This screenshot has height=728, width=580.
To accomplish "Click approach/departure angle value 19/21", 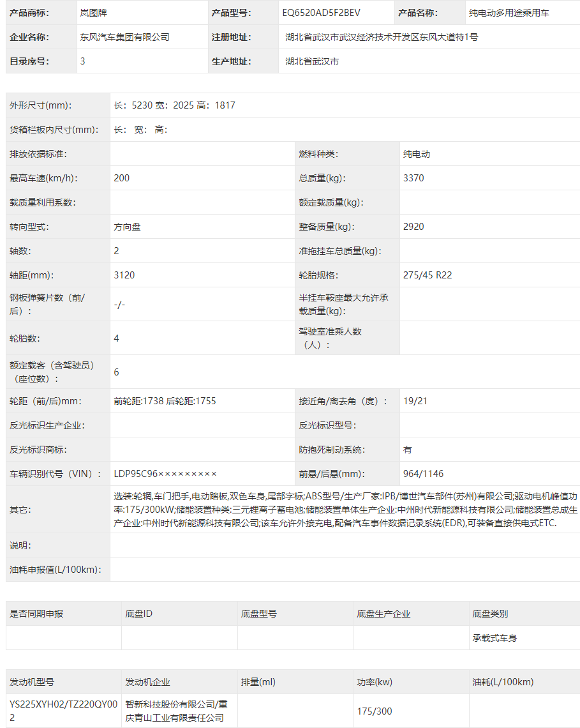I will click(415, 401).
